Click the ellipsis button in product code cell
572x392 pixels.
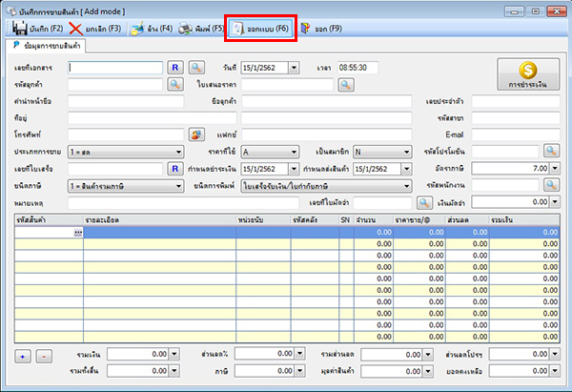78,233
